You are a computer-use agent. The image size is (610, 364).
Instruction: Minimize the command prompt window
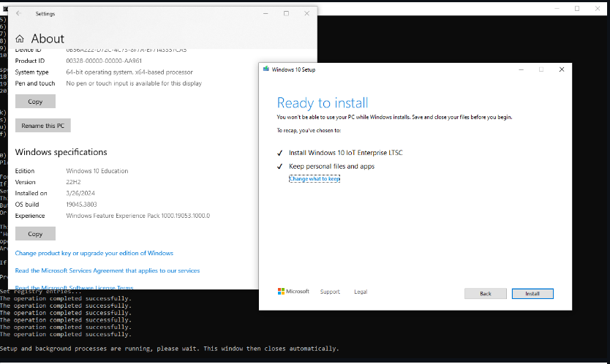[557, 8]
